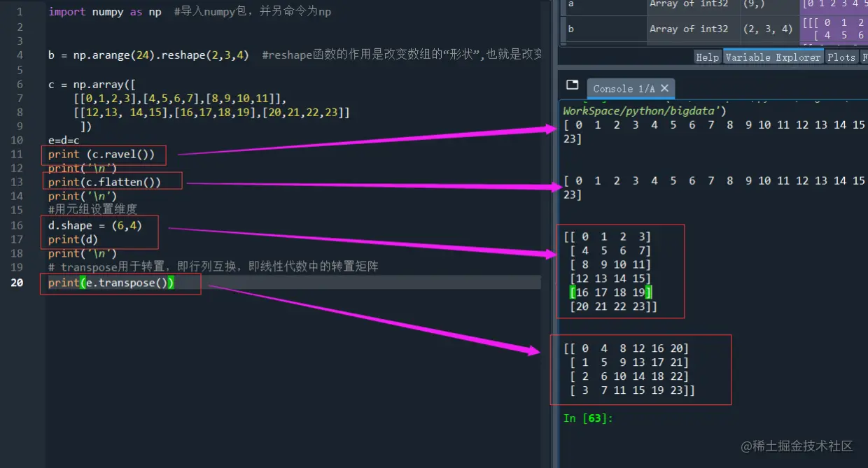The image size is (868, 468).
Task: Open the purple value cell of variable b
Action: click(x=834, y=29)
